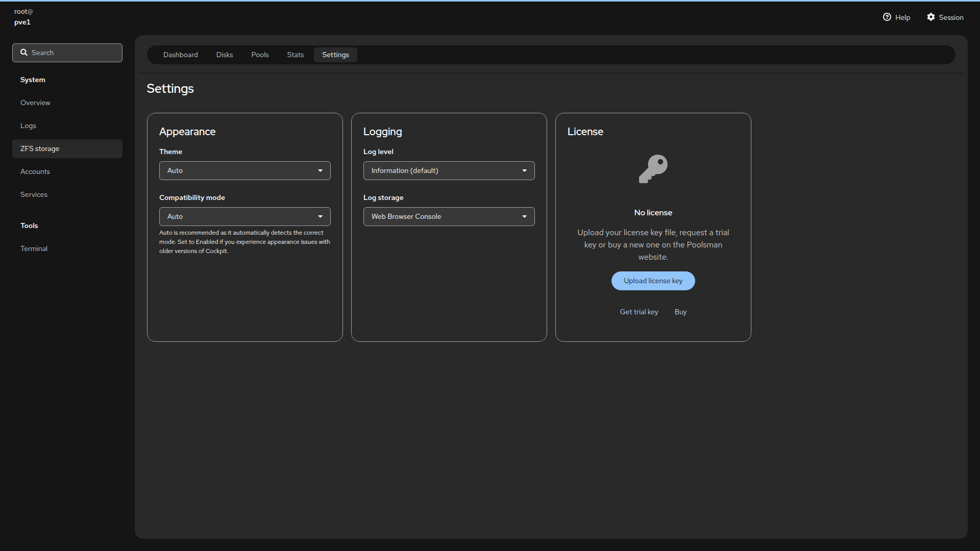Screen dimensions: 980x551
Task: Open the Terminal tool page
Action: (34, 249)
